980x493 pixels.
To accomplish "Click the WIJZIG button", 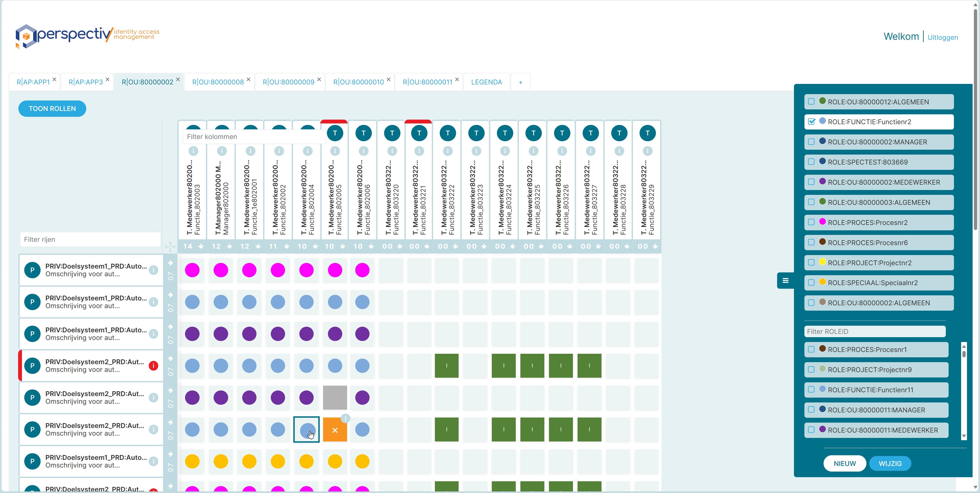I will (x=890, y=464).
